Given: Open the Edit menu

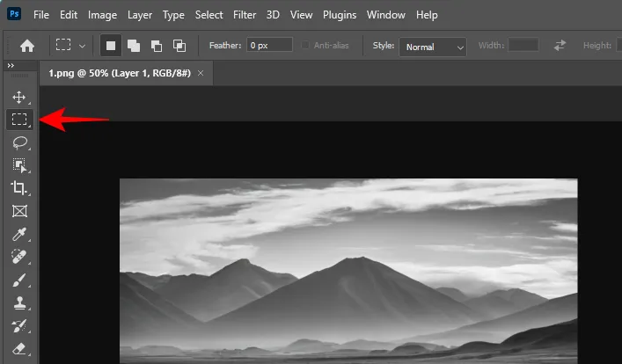Looking at the screenshot, I should (69, 15).
